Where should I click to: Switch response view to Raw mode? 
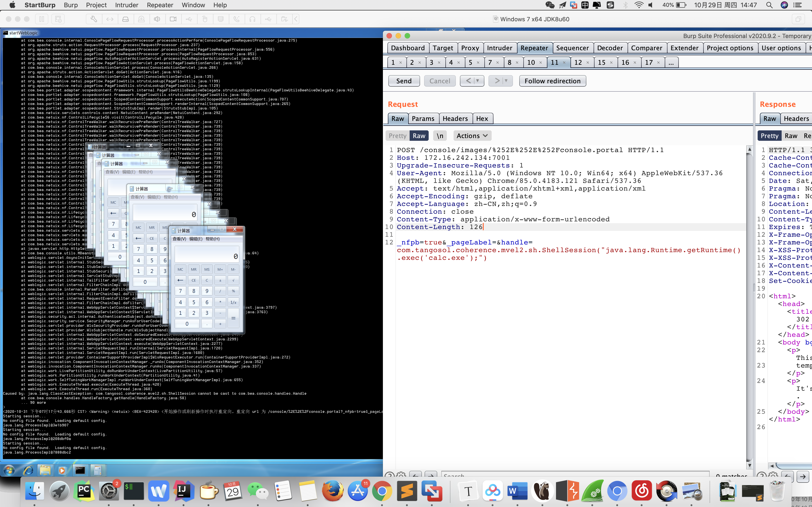pyautogui.click(x=790, y=136)
